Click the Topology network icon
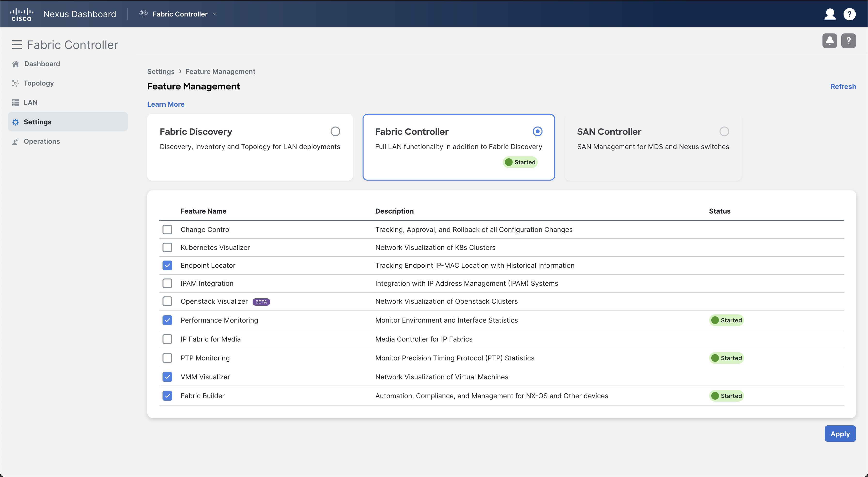Image resolution: width=868 pixels, height=477 pixels. [15, 83]
